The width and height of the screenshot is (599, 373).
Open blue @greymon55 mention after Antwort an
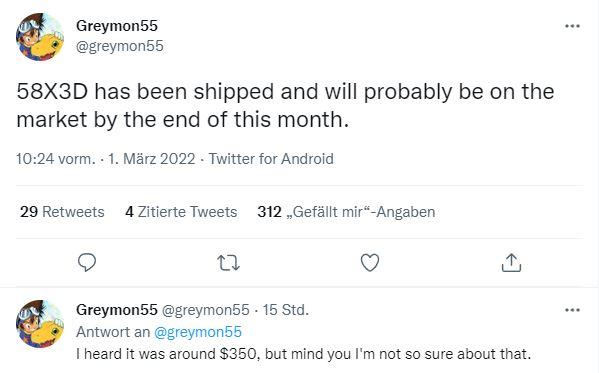(x=198, y=332)
